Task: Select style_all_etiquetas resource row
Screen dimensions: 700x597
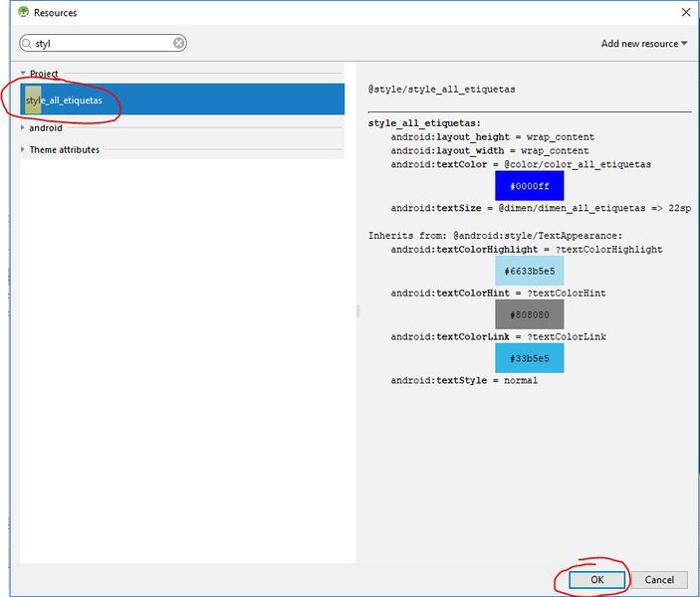Action: 182,99
